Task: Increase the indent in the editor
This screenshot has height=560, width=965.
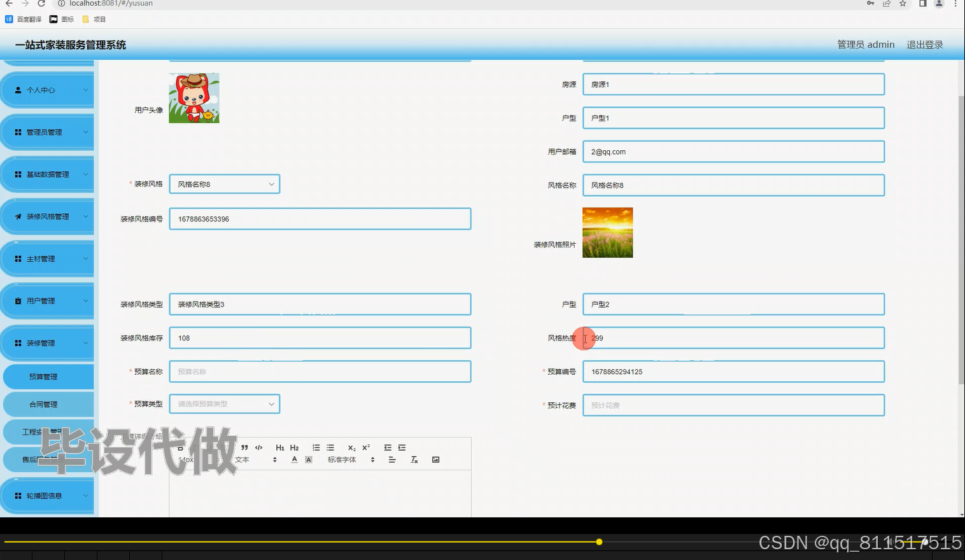Action: [x=402, y=447]
